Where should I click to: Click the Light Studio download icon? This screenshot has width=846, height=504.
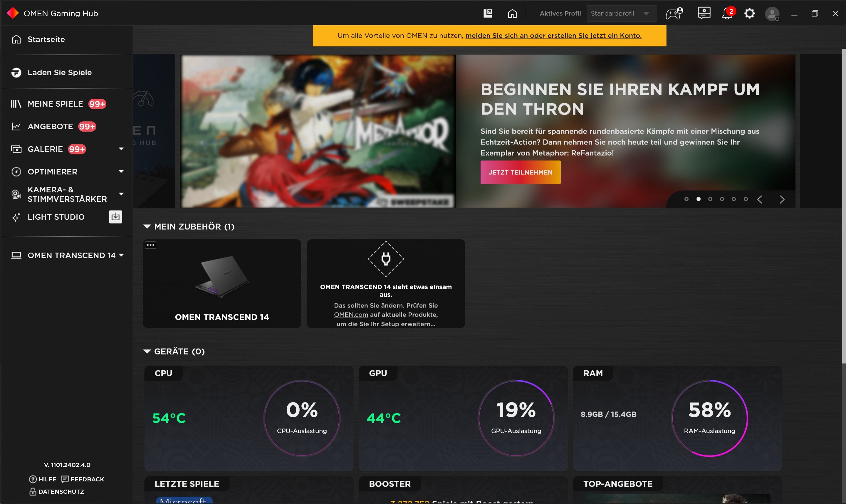pos(115,217)
